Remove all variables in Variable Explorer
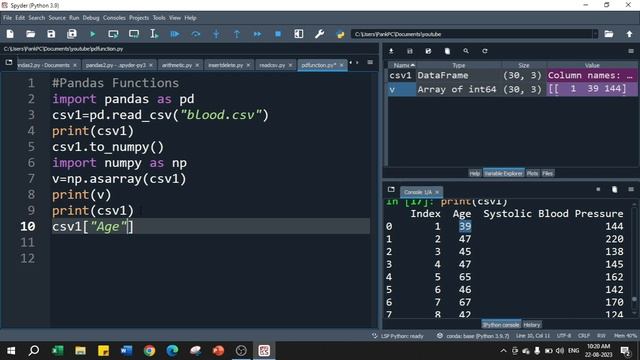Image resolution: width=640 pixels, height=360 pixels. coord(447,51)
